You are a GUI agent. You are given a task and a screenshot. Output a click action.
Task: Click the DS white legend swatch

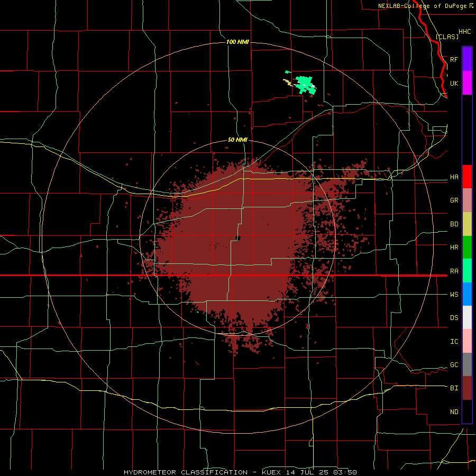click(467, 317)
